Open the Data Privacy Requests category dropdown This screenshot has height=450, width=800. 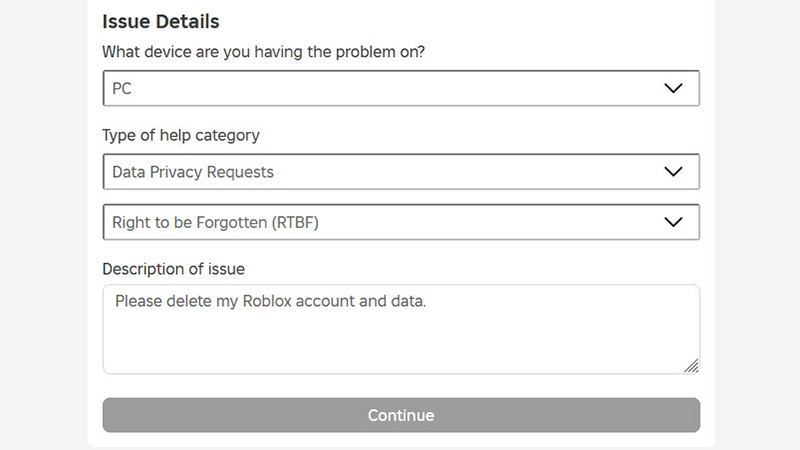click(401, 171)
